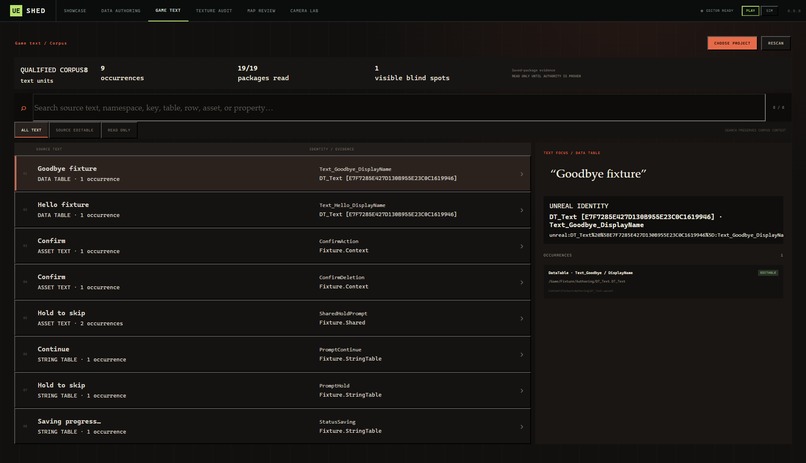The width and height of the screenshot is (806, 463).
Task: Select the Hello fixture source text
Action: [63, 205]
